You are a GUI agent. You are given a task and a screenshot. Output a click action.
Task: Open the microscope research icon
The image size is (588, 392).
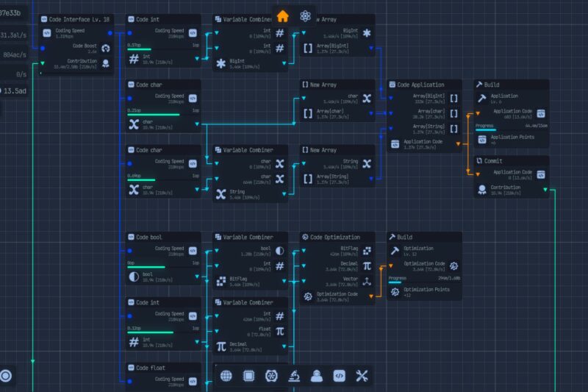[293, 376]
